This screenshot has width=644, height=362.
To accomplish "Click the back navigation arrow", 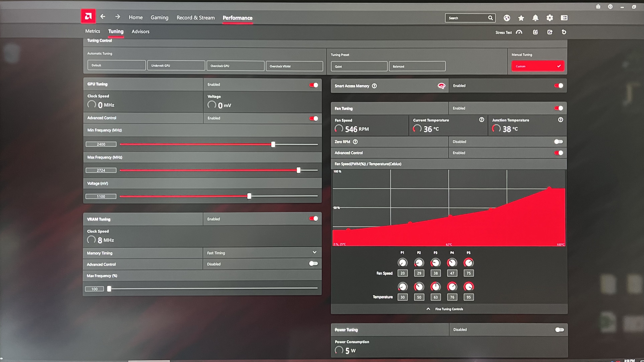I will (x=103, y=17).
